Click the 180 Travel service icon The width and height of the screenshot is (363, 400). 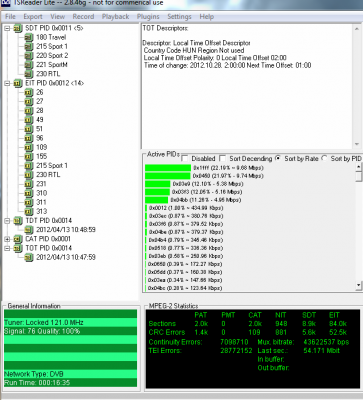29,38
